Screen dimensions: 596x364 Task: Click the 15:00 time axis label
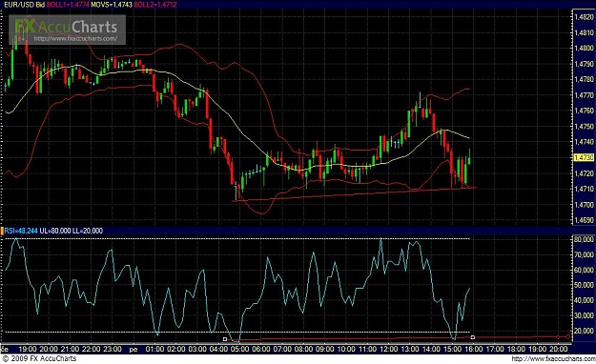[453, 349]
